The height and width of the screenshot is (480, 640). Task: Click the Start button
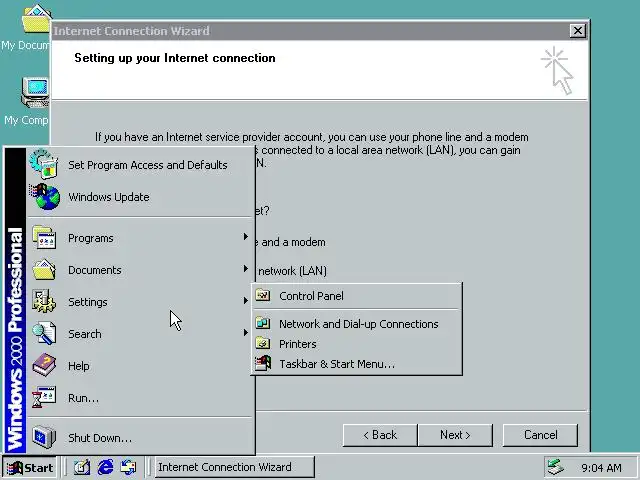pos(29,467)
